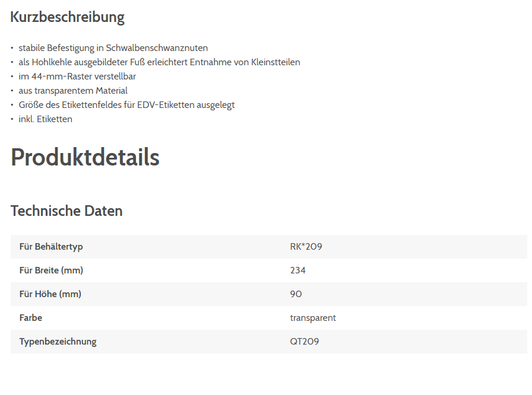Click the EDV-Etiketten bullet line
The height and width of the screenshot is (395, 532).
126,105
